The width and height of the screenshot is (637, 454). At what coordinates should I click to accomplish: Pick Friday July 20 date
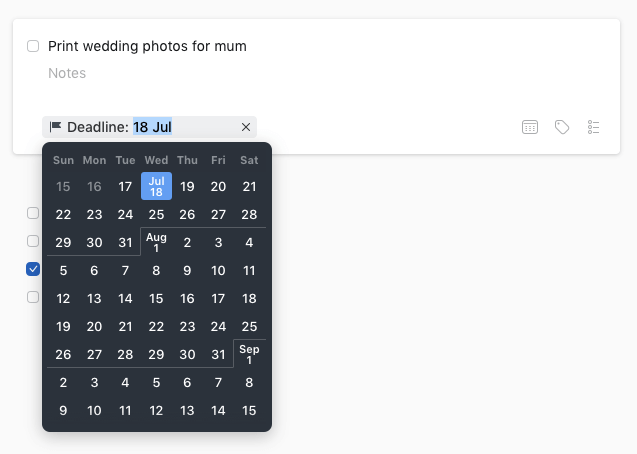(x=218, y=186)
